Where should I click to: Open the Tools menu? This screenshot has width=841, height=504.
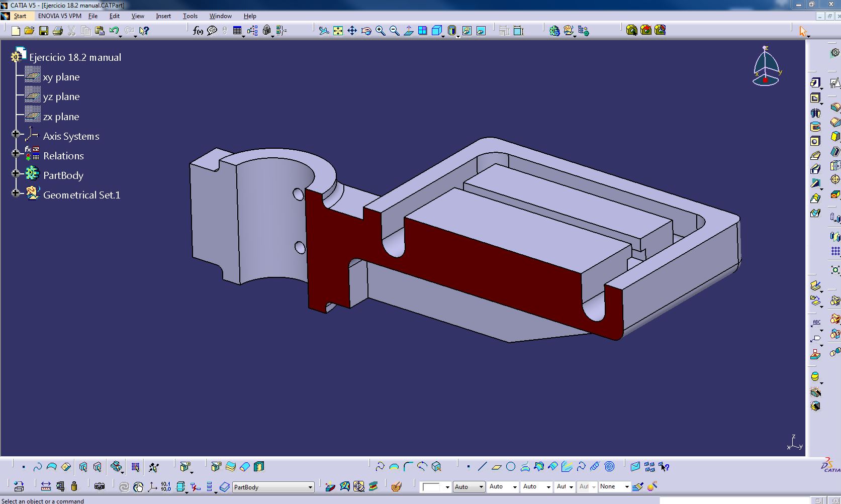pyautogui.click(x=190, y=16)
